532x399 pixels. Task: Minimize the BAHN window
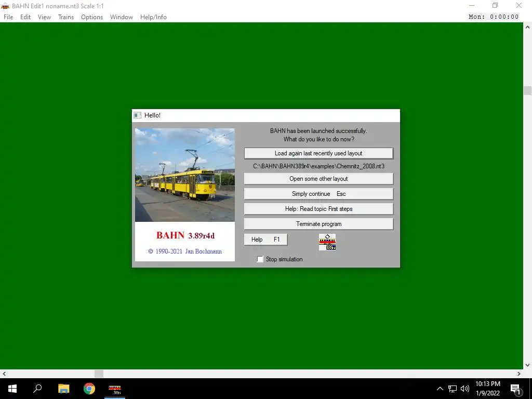(x=472, y=5)
